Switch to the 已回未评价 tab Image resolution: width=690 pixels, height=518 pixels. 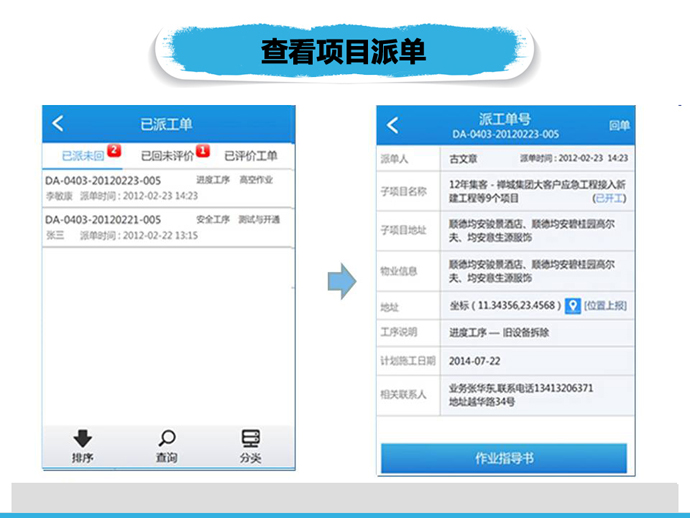point(166,156)
